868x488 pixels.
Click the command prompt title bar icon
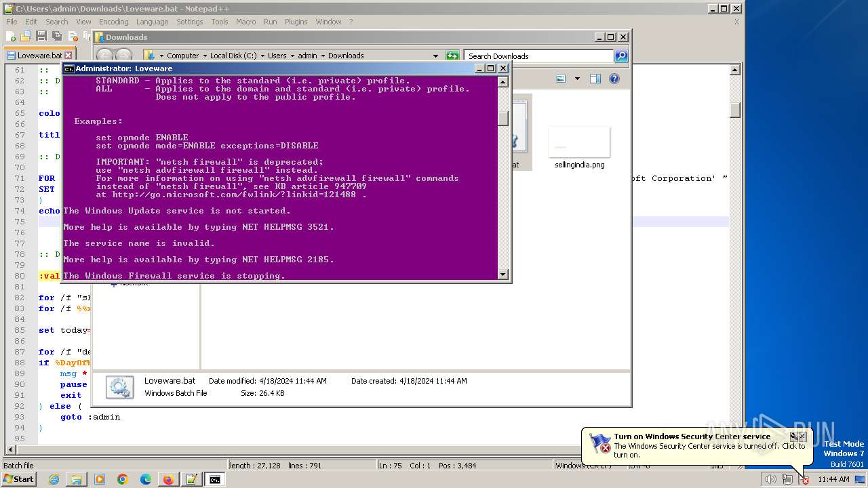coord(68,68)
